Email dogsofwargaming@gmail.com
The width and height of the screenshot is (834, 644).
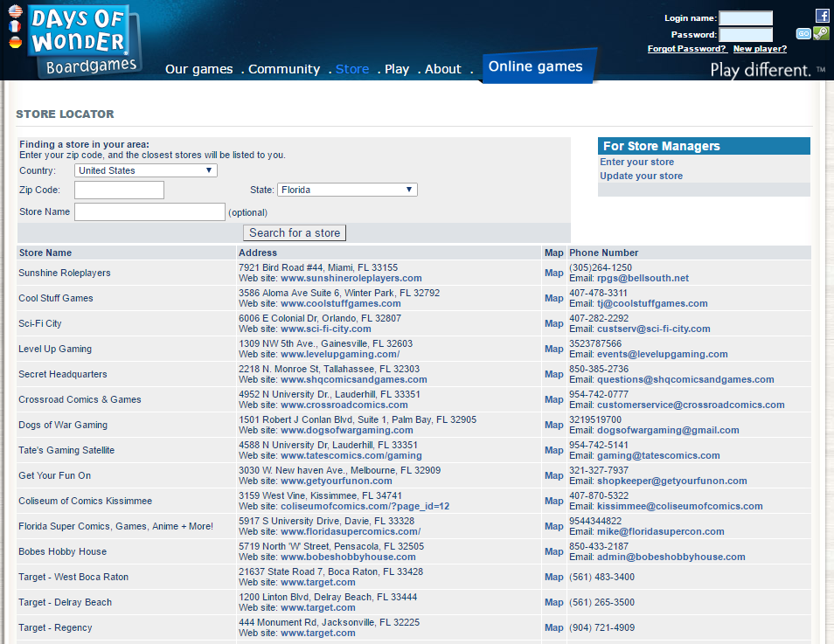(x=668, y=430)
